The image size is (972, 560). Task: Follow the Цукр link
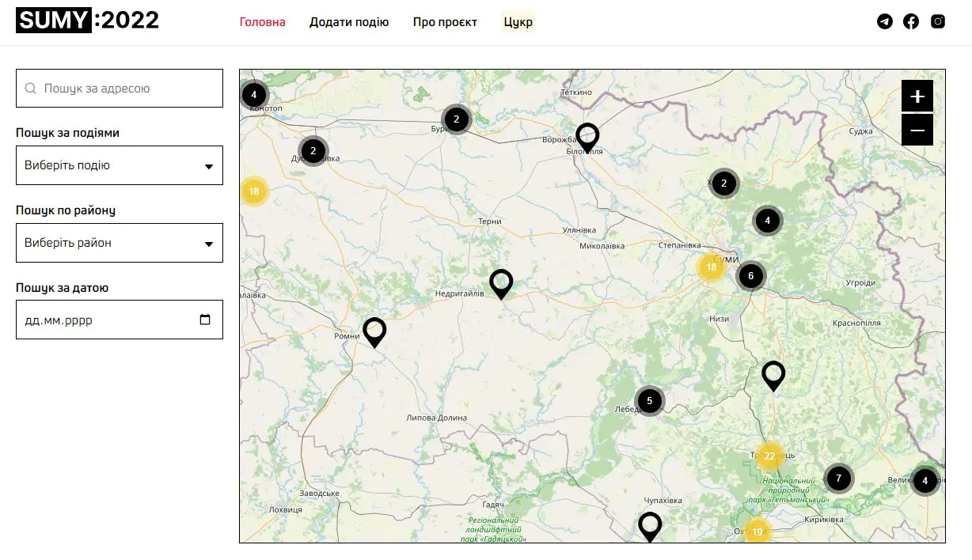(517, 22)
